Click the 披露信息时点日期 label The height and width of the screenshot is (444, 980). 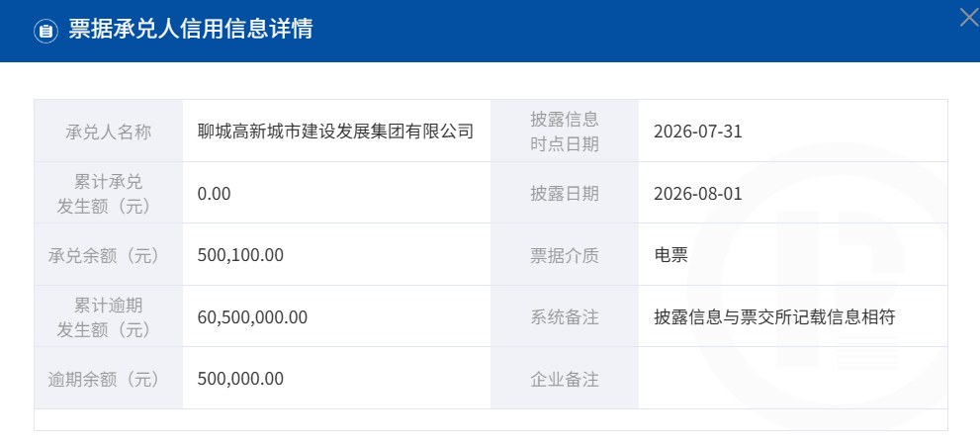[565, 132]
